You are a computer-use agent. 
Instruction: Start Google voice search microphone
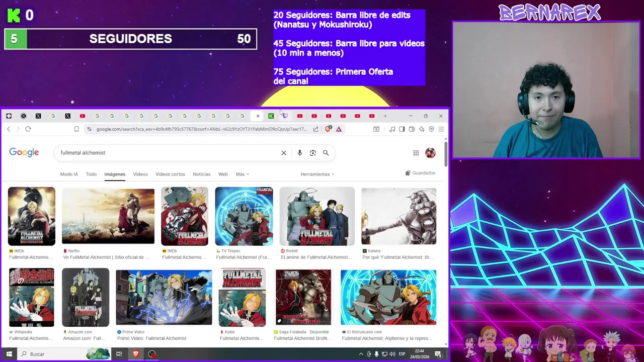pyautogui.click(x=300, y=153)
